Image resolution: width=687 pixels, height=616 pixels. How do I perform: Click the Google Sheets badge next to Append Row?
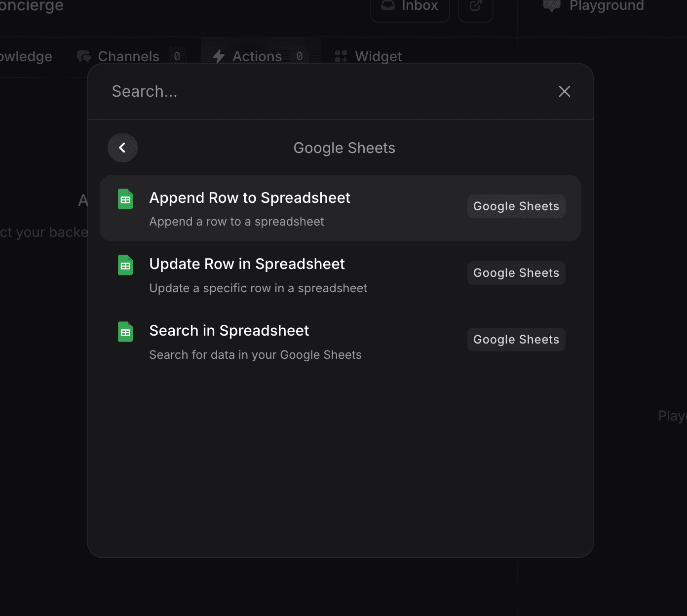pos(516,206)
